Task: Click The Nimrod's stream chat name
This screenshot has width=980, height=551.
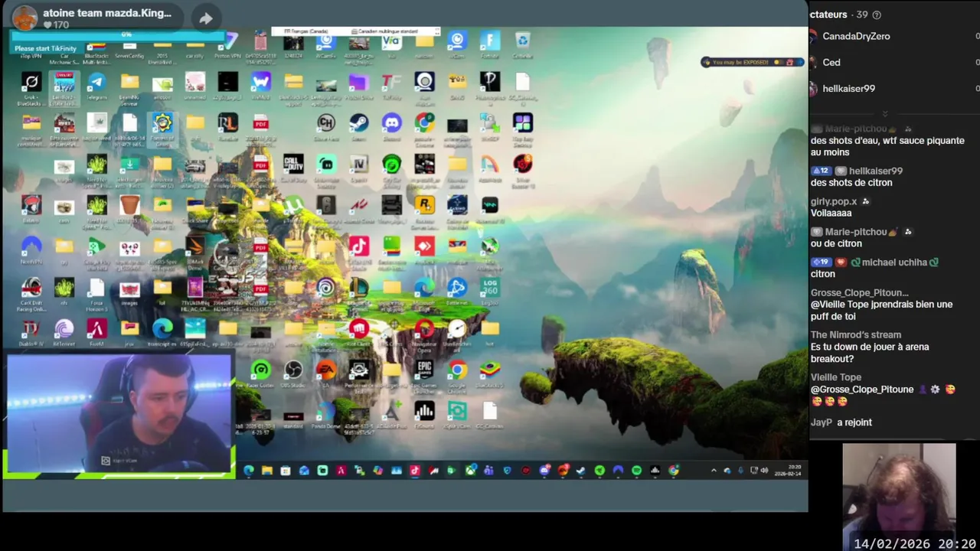Action: [x=856, y=335]
